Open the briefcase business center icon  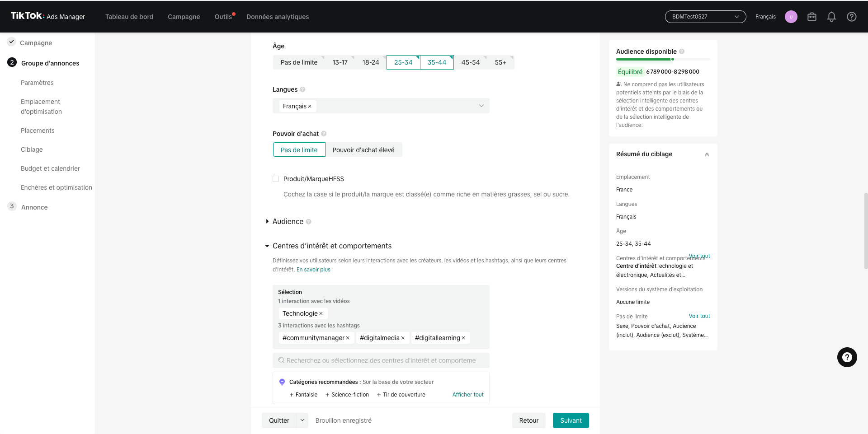click(x=812, y=17)
